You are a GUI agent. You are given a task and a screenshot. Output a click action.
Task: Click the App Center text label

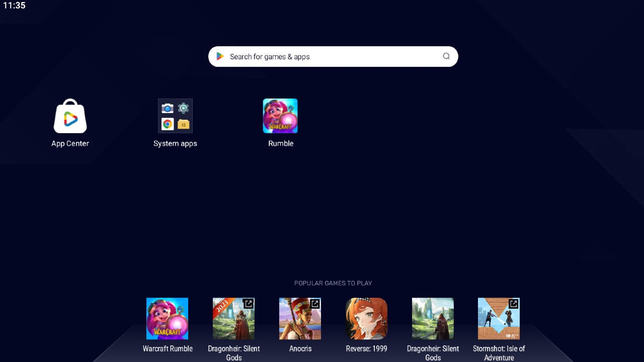tap(70, 143)
